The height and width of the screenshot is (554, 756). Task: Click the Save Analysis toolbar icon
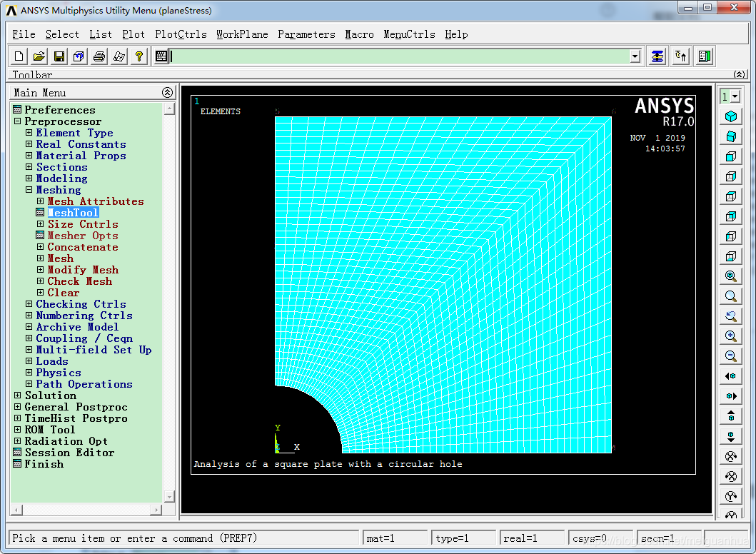click(x=59, y=56)
